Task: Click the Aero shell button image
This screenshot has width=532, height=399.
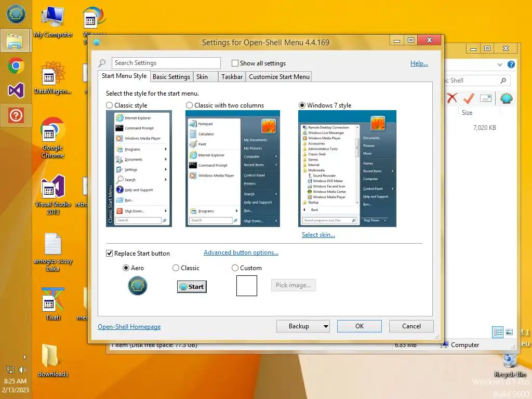Action: [137, 286]
